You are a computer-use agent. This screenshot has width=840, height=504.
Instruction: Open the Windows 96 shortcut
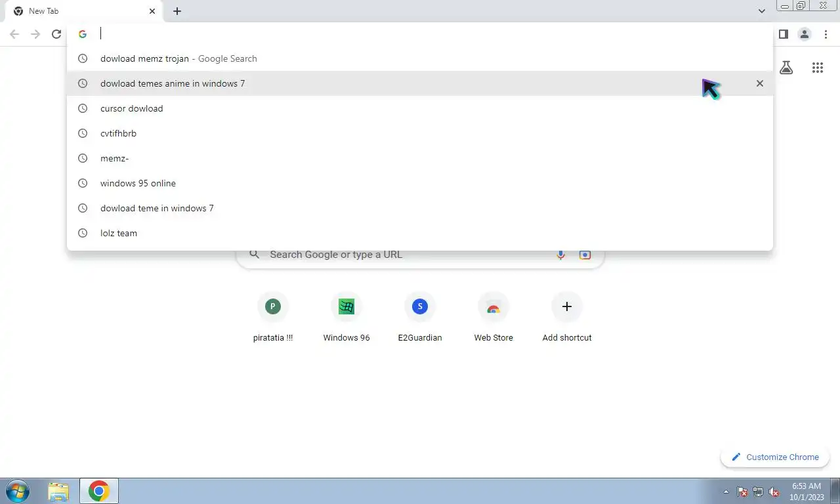346,318
